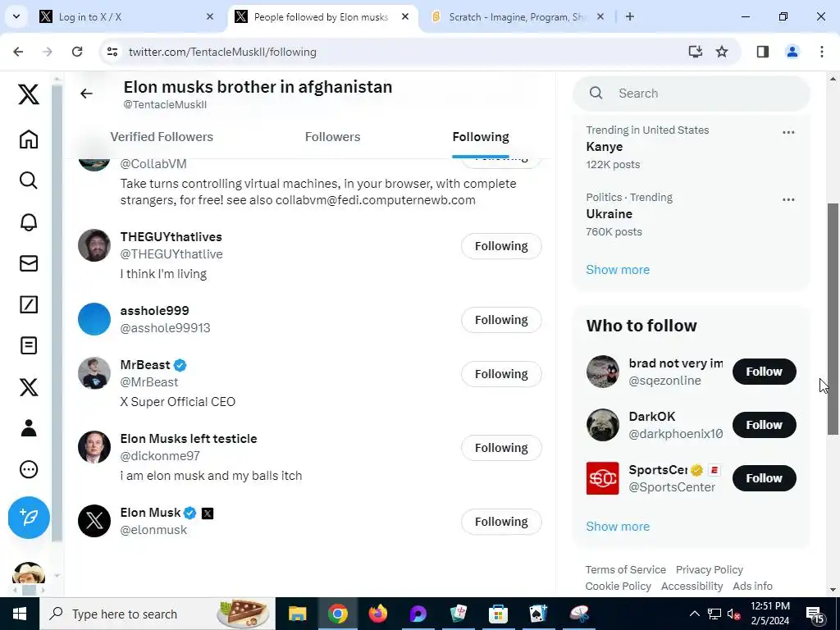The image size is (840, 630).
Task: Open Profile person icon in sidebar
Action: [29, 428]
